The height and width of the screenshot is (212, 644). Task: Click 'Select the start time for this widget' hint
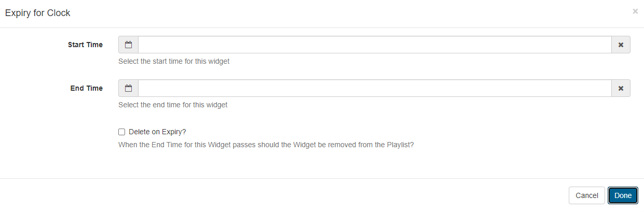click(x=174, y=61)
